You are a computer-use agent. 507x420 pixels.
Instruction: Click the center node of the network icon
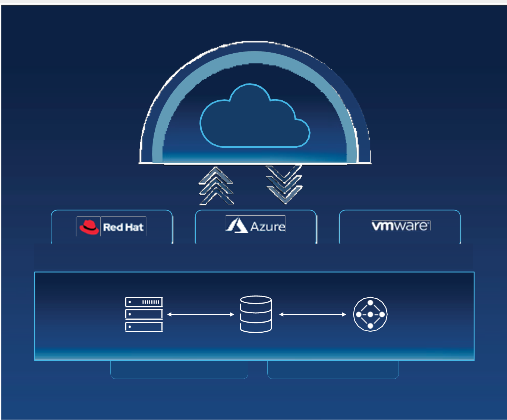370,314
